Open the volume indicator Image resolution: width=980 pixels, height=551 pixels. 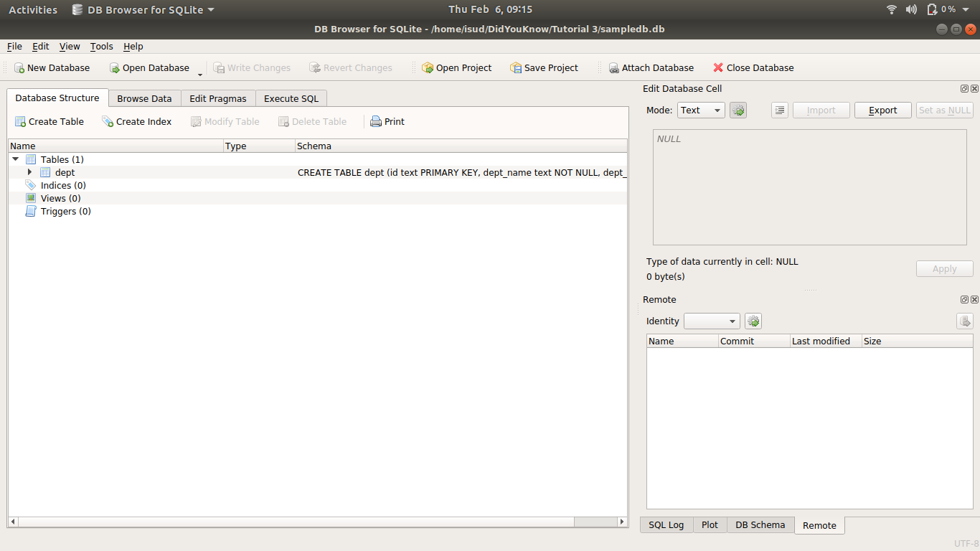coord(911,9)
